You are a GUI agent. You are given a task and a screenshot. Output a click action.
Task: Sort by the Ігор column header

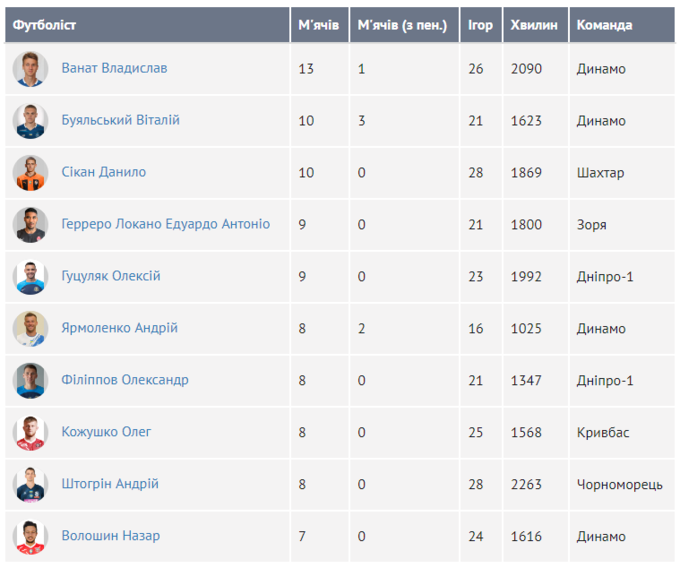click(x=480, y=25)
